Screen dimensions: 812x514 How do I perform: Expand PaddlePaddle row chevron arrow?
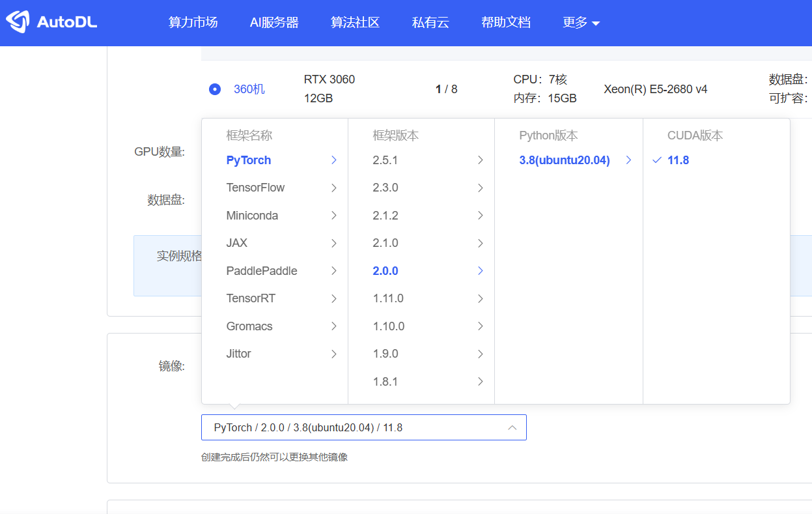334,271
